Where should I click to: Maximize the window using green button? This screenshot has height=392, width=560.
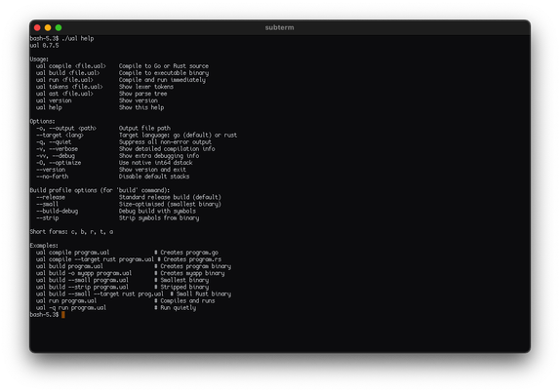coord(59,27)
